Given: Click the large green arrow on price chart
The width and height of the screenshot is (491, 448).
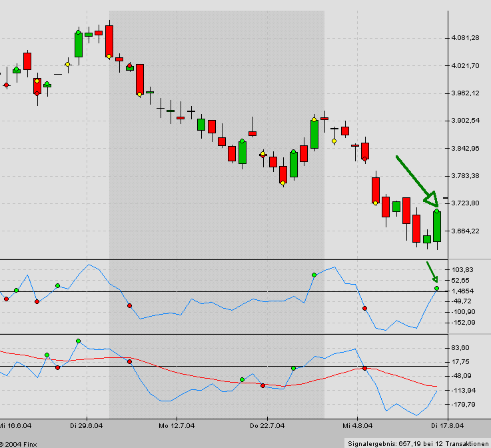Looking at the screenshot, I should 418,180.
